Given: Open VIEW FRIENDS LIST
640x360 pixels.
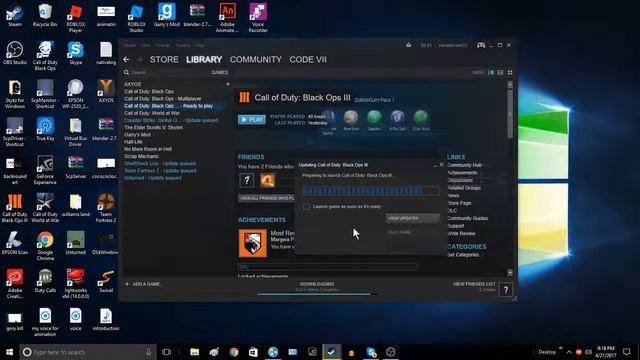Looking at the screenshot, I should point(474,284).
